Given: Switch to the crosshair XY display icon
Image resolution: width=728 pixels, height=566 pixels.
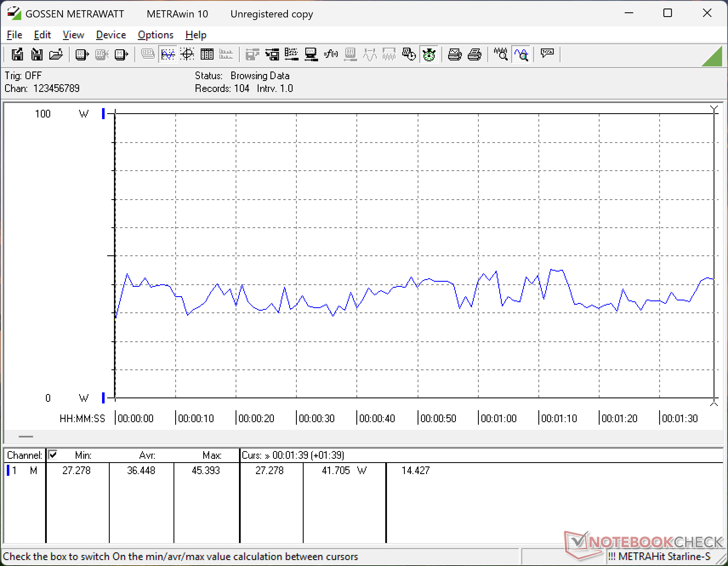Looking at the screenshot, I should pyautogui.click(x=187, y=54).
